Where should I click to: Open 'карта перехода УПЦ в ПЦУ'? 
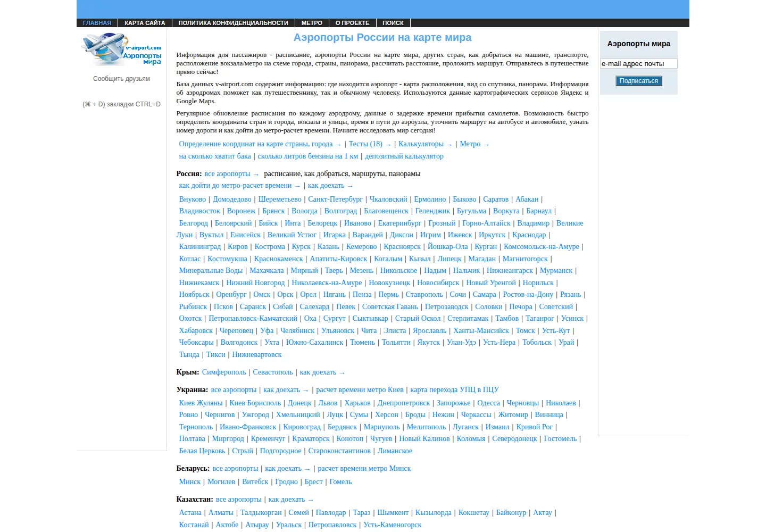(x=454, y=390)
